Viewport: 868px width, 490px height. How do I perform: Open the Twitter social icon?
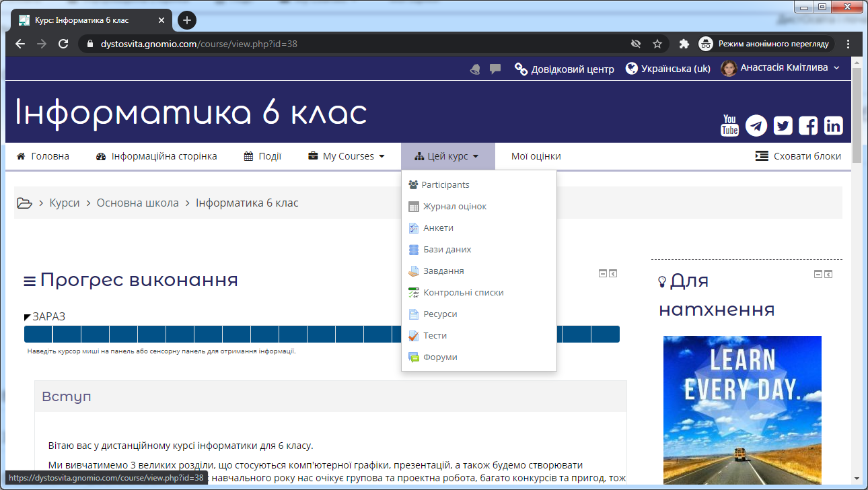(x=783, y=125)
